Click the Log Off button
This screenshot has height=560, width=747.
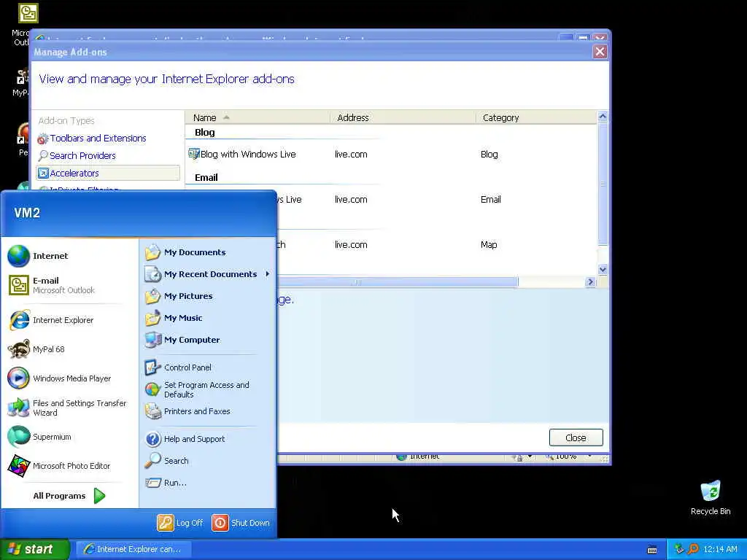click(181, 523)
